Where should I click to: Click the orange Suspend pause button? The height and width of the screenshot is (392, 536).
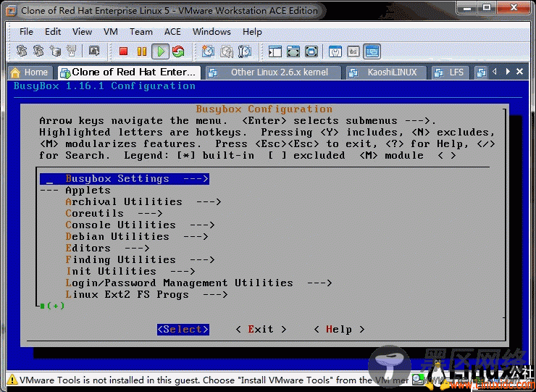pyautogui.click(x=141, y=51)
